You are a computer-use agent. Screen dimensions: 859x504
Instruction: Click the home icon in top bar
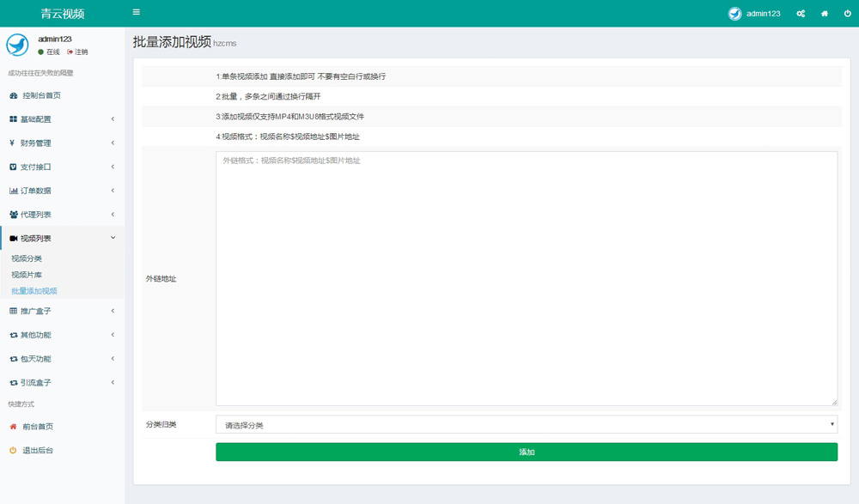(x=825, y=14)
